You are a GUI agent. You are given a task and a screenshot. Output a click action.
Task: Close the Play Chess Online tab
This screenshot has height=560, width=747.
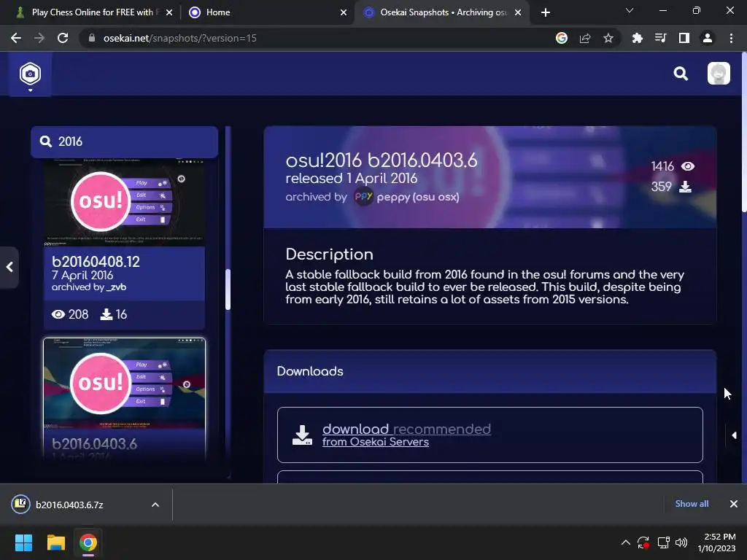point(169,12)
